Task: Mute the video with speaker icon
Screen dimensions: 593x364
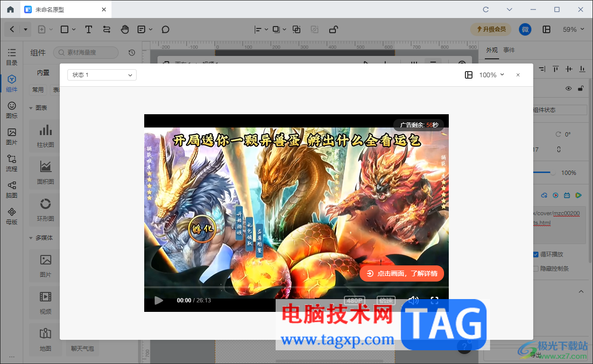Action: click(x=413, y=300)
